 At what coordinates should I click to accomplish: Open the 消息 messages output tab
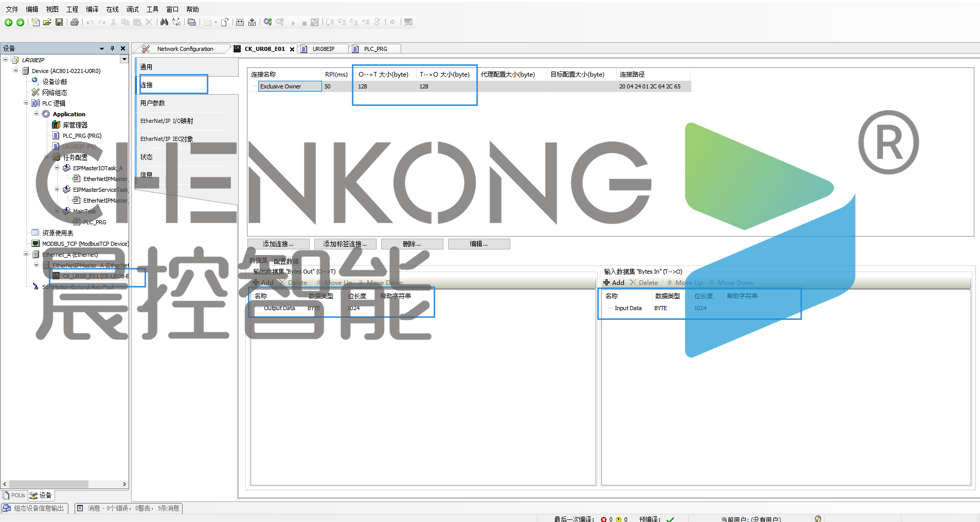pos(129,508)
